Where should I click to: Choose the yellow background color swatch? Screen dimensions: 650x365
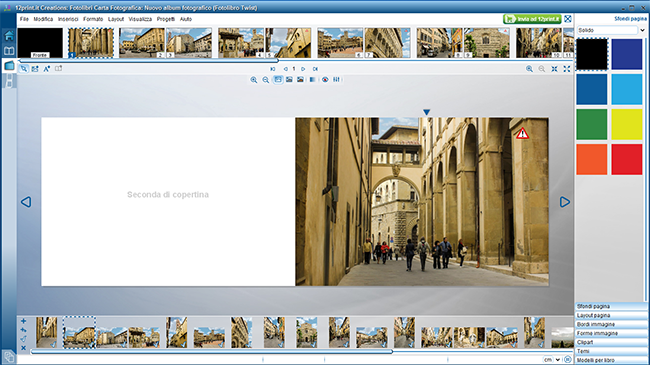[626, 124]
